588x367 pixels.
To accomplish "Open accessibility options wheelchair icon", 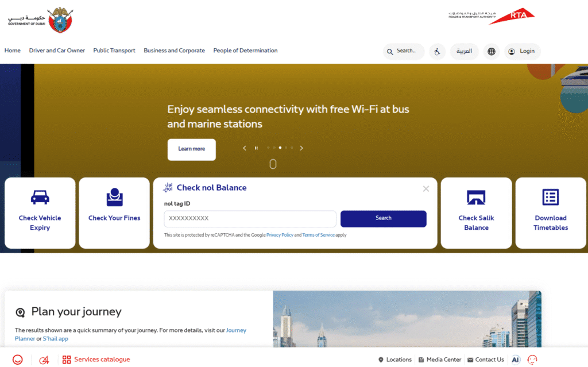I will point(437,52).
